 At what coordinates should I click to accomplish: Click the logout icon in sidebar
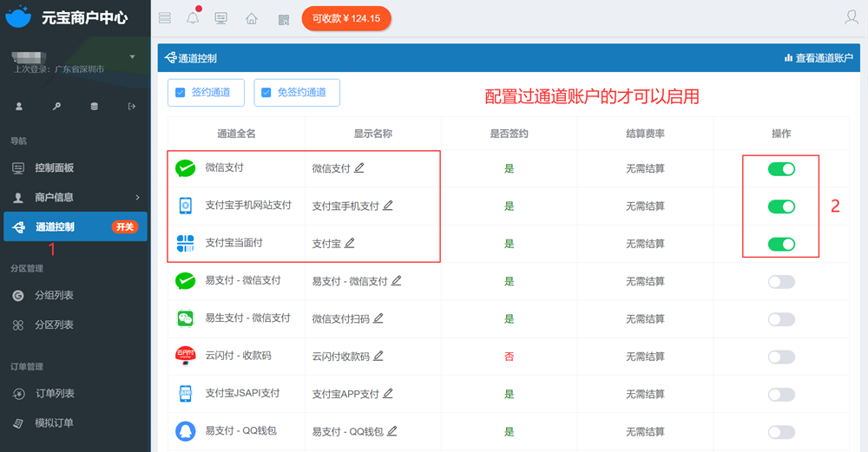pyautogui.click(x=132, y=107)
